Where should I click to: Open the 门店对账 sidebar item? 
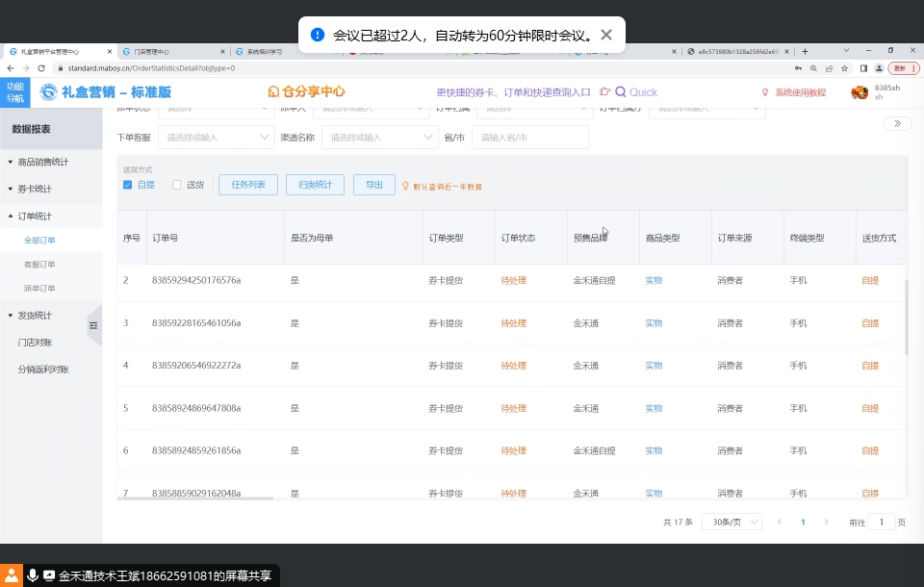coord(35,342)
